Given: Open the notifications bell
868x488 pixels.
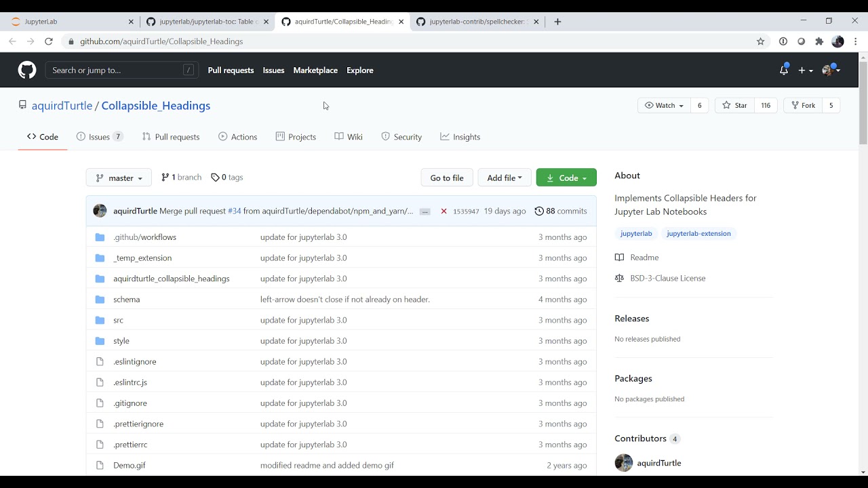Looking at the screenshot, I should 784,70.
